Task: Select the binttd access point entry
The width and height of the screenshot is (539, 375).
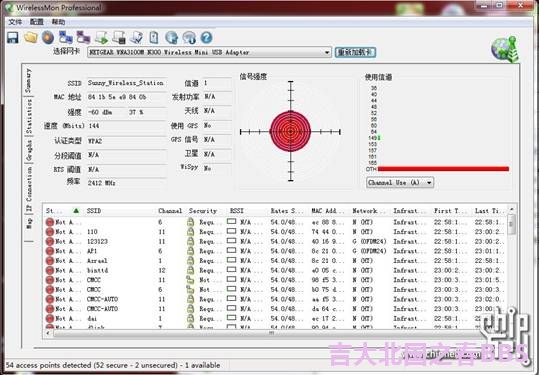Action: [275, 270]
